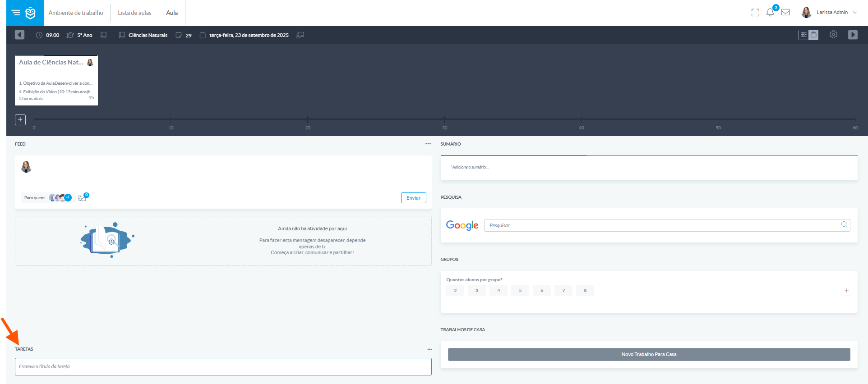Add new item to timeline with plus
The height and width of the screenshot is (384, 868).
pyautogui.click(x=20, y=119)
